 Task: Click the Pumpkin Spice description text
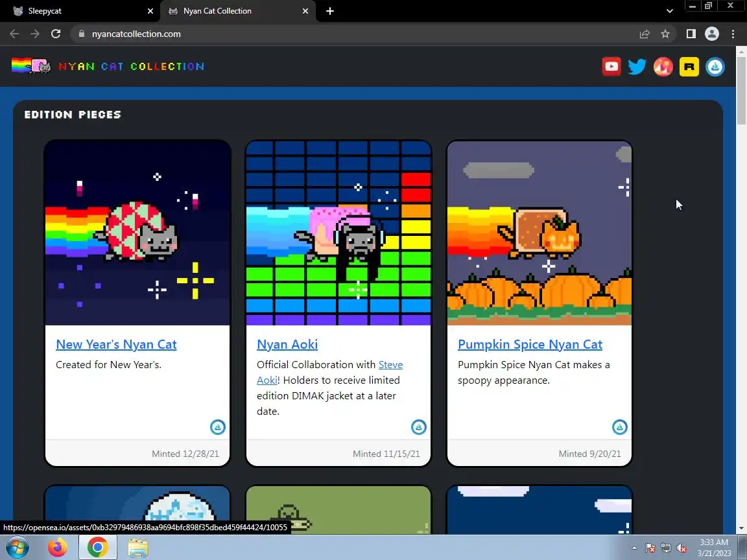coord(534,373)
